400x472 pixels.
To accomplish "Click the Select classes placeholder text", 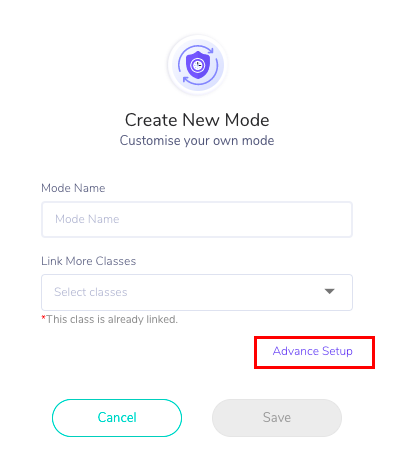I will (91, 292).
